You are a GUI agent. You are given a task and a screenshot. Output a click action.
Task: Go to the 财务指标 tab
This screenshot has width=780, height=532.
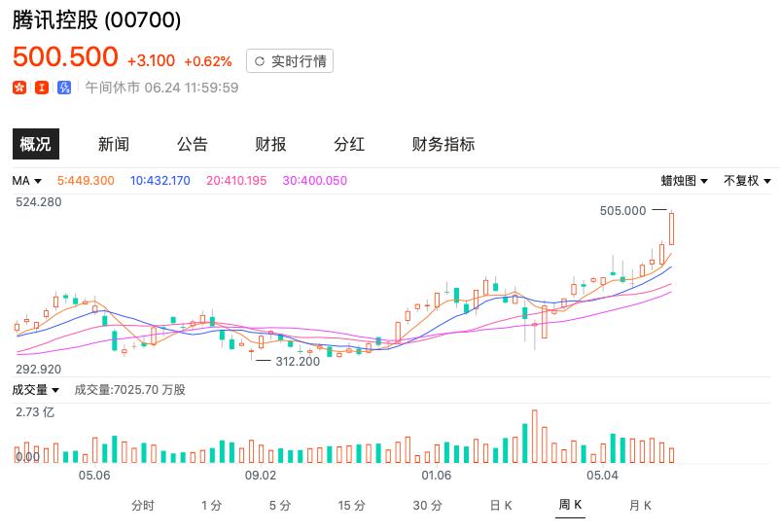(x=443, y=144)
